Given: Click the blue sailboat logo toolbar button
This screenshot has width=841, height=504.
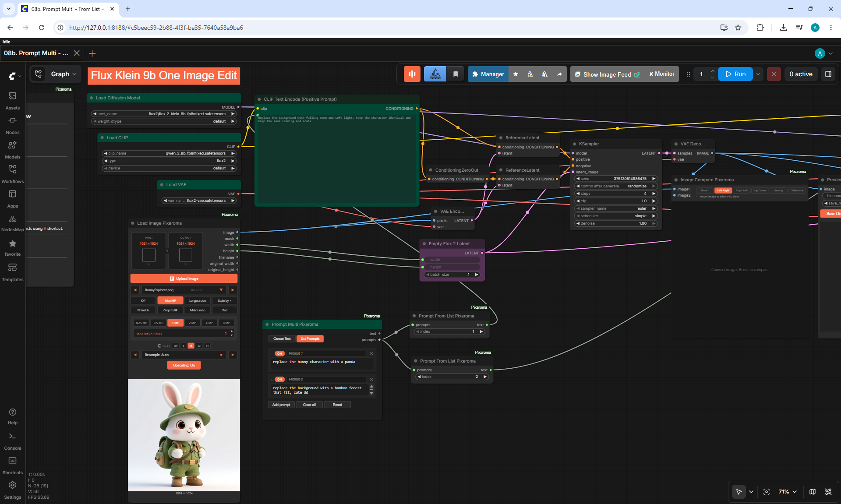Looking at the screenshot, I should coord(435,74).
